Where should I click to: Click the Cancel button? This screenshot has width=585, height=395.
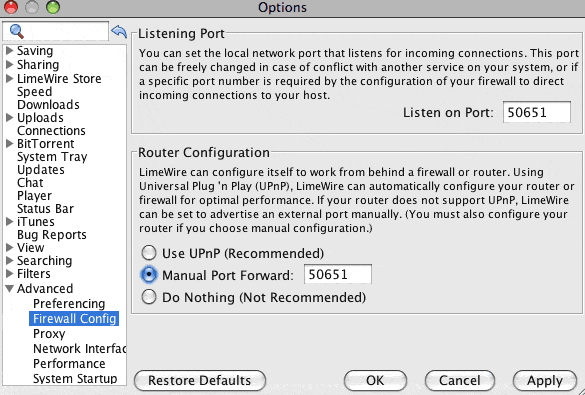pyautogui.click(x=460, y=380)
